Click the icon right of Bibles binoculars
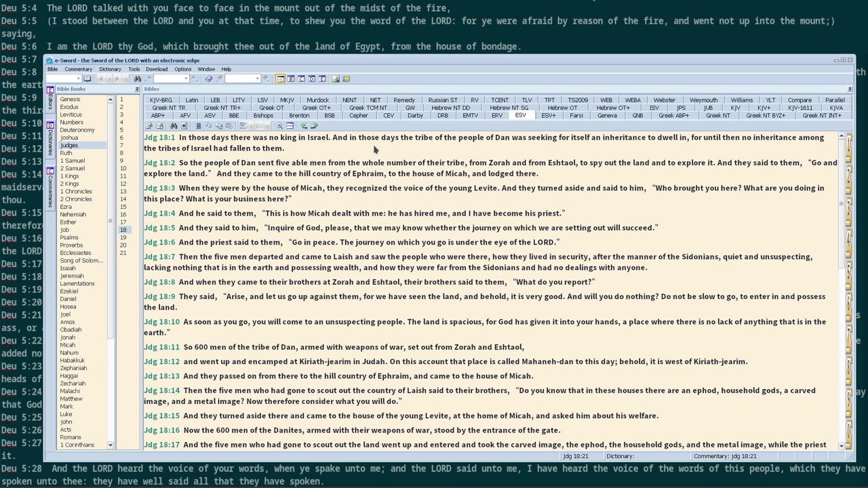 click(184, 126)
